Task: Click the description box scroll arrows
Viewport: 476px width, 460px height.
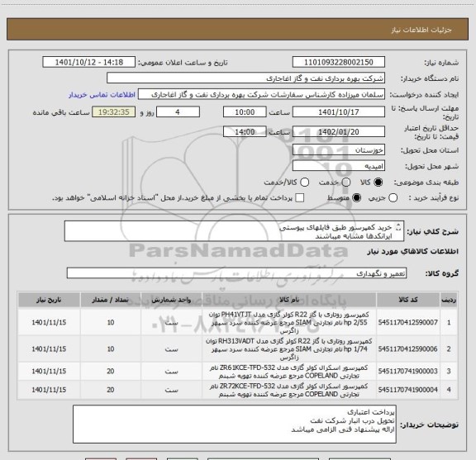Action: (x=398, y=227)
